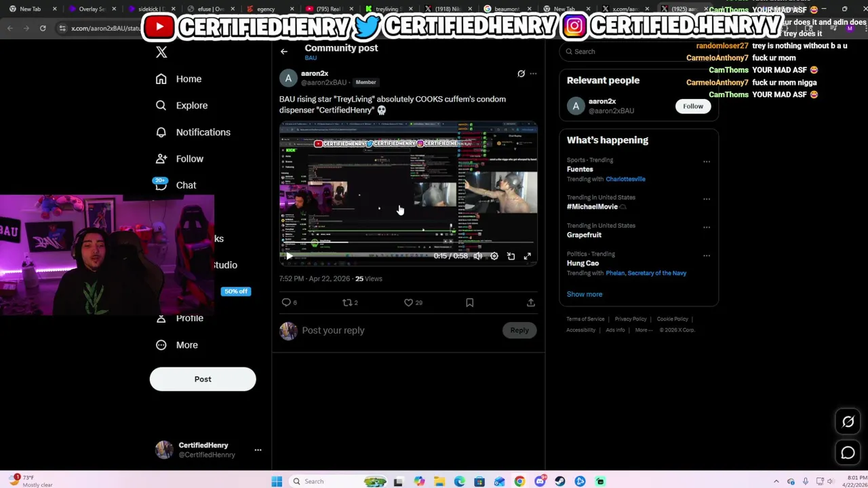This screenshot has width=868, height=488.
Task: Click the Reply button
Action: click(x=519, y=331)
